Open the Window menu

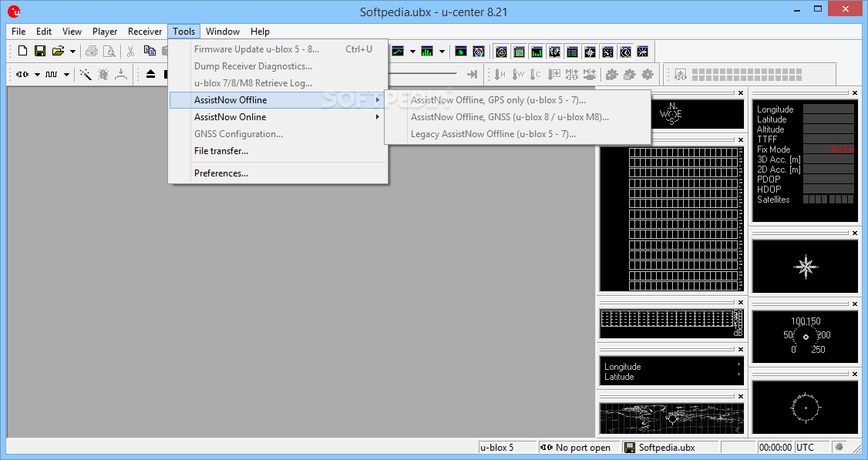point(223,32)
